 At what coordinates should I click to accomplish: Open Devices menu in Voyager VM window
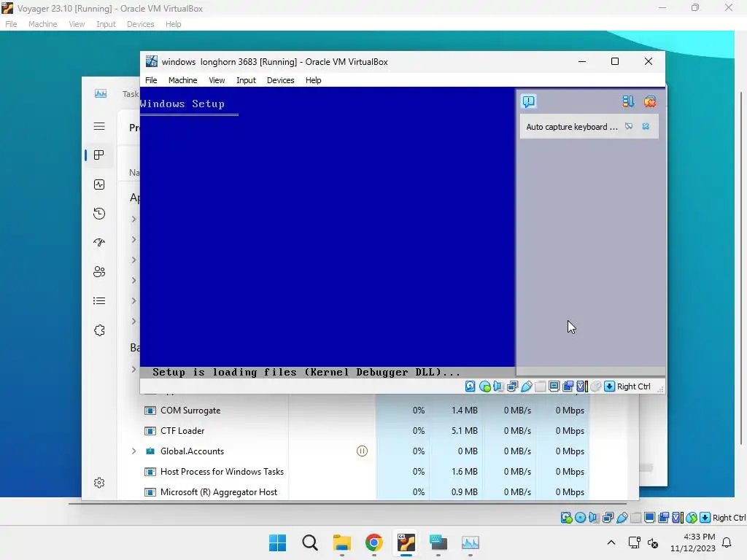[140, 24]
